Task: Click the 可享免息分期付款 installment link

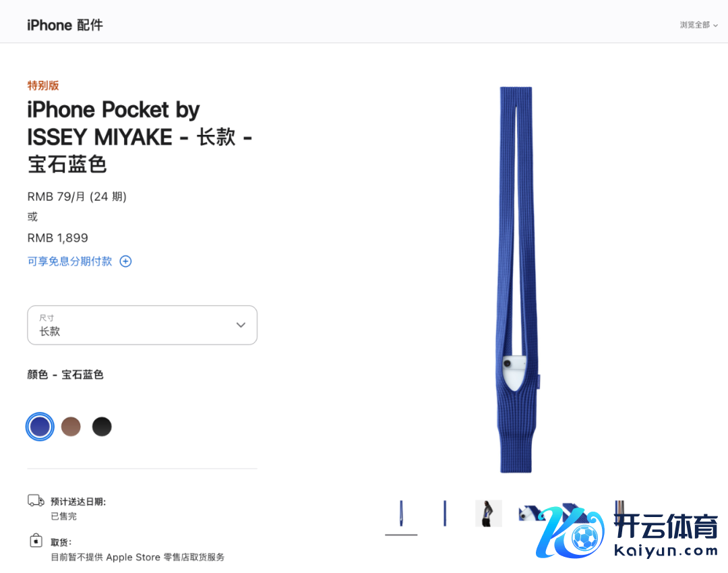Action: coord(69,262)
